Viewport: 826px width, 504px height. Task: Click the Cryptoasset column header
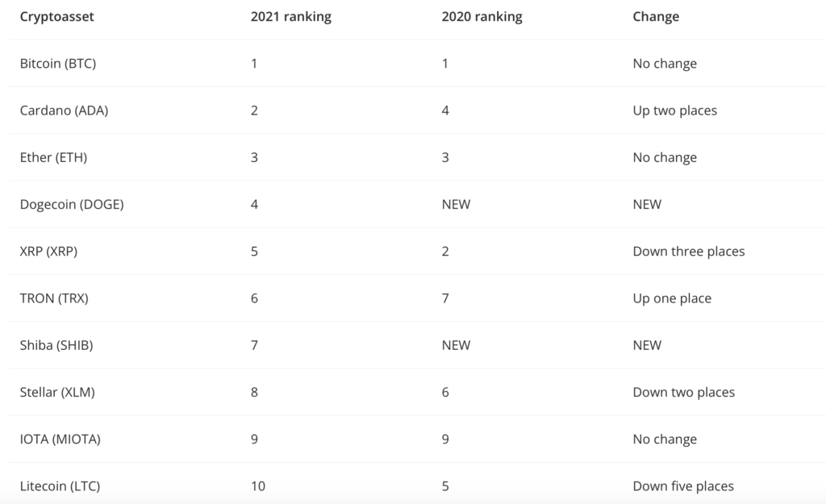point(57,17)
